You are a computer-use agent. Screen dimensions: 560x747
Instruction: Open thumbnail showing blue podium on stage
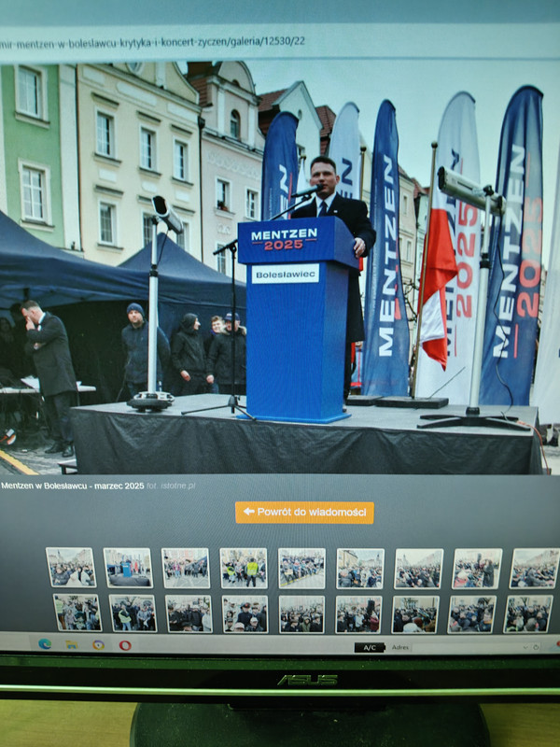click(x=128, y=568)
